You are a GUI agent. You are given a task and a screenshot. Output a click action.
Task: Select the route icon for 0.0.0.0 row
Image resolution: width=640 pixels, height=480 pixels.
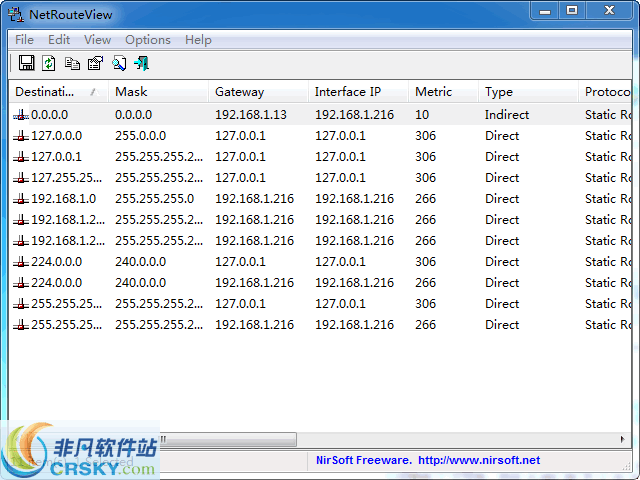[x=21, y=115]
